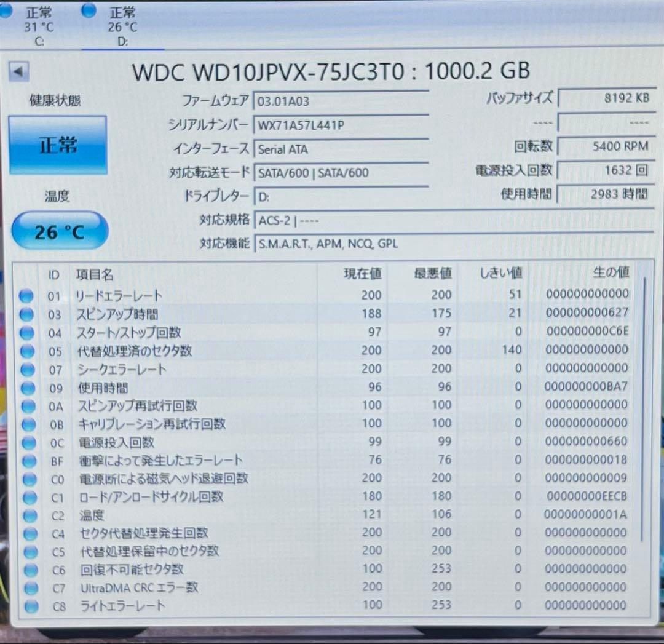Viewport: 664px width, 644px height.
Task: Click the serial number field WX71A57L441P
Action: pyautogui.click(x=341, y=125)
